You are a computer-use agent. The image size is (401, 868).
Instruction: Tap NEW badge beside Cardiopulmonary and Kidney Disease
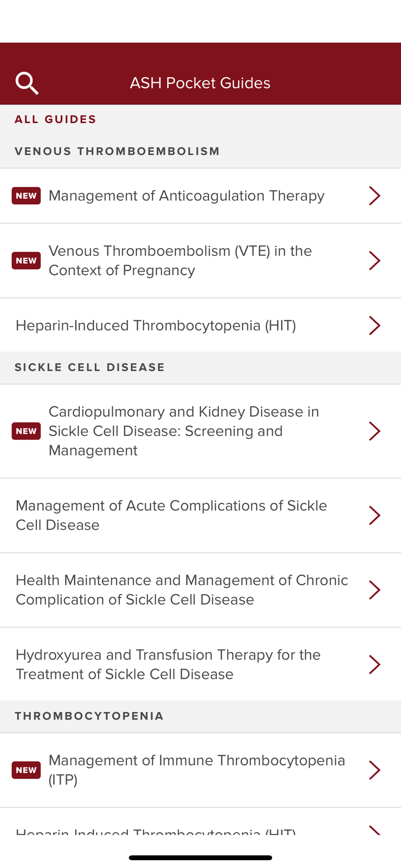pos(26,431)
